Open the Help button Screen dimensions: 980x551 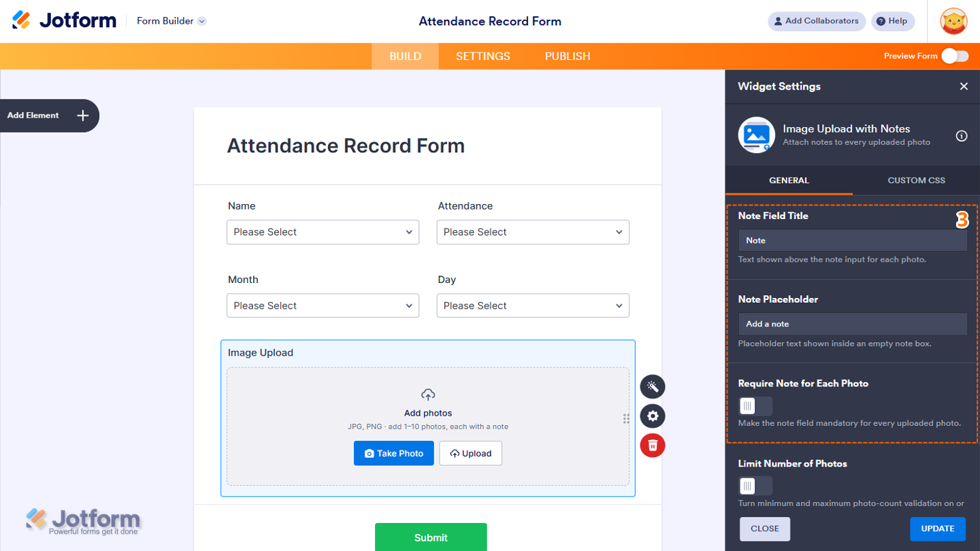pos(892,21)
